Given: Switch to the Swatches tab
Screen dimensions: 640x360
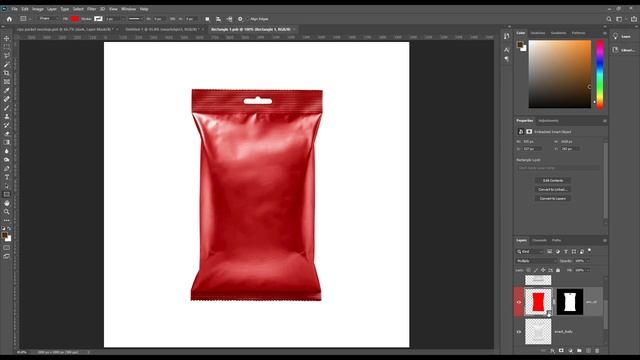Looking at the screenshot, I should coord(538,33).
